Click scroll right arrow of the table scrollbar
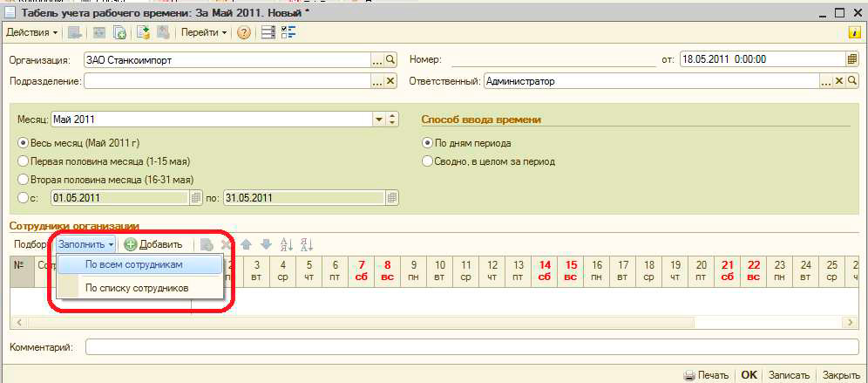 click(851, 321)
